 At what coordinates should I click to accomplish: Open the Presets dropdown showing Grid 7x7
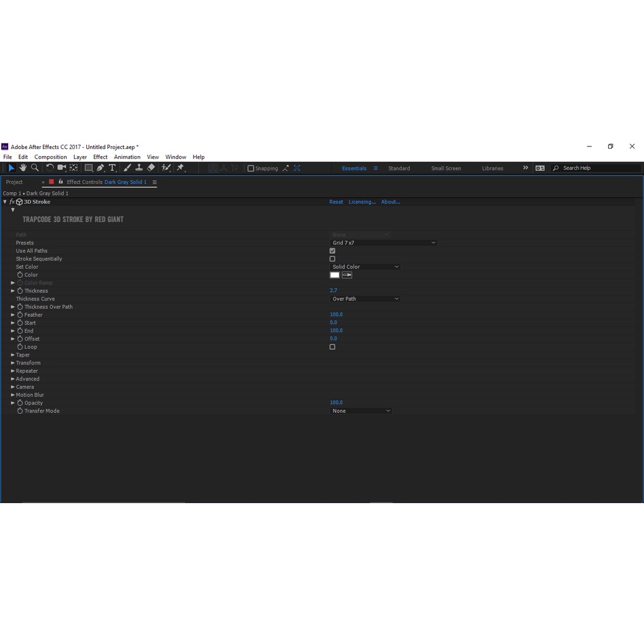coord(383,243)
